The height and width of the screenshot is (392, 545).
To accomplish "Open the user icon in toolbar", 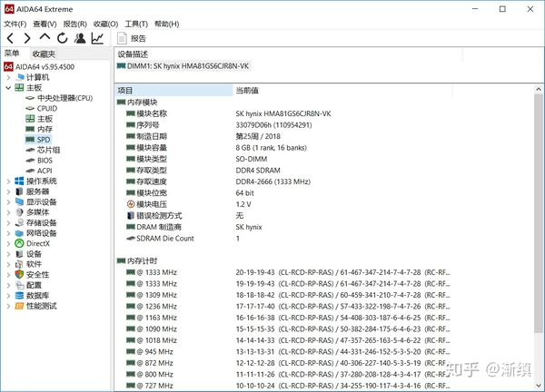I will (80, 38).
